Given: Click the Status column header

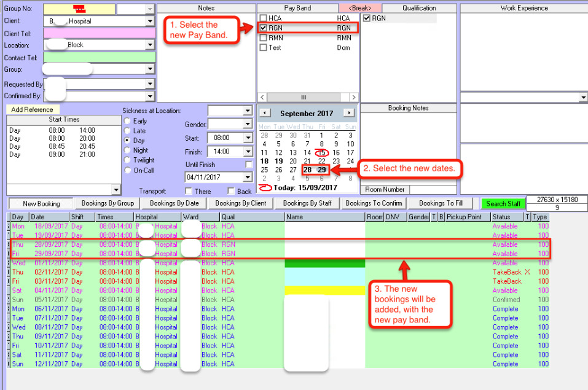Looking at the screenshot, I should pyautogui.click(x=506, y=217).
